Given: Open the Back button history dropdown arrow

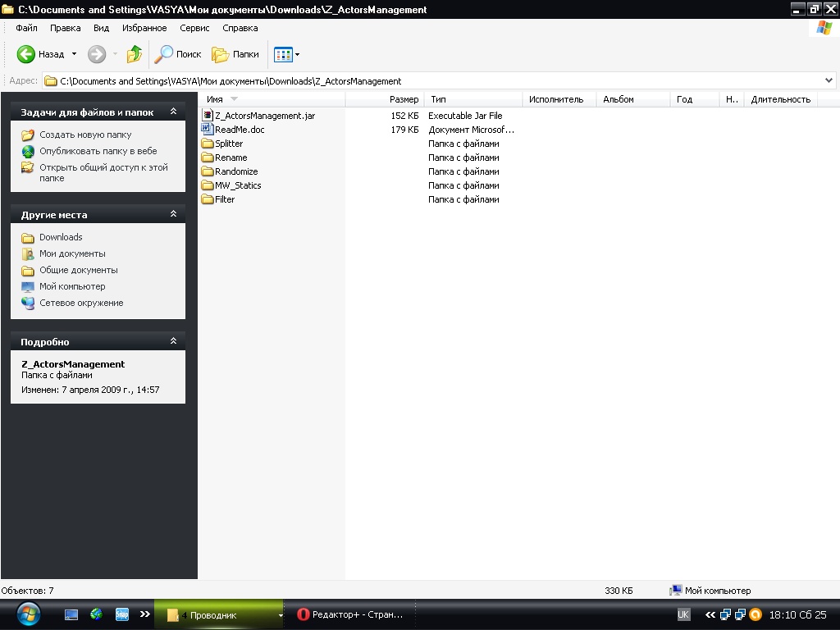Looking at the screenshot, I should click(x=74, y=54).
